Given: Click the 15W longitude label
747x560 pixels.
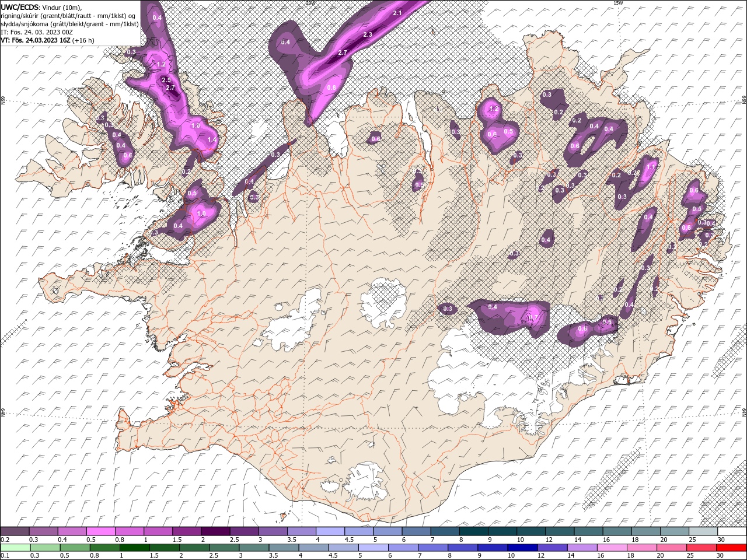Looking at the screenshot, I should tap(618, 3).
